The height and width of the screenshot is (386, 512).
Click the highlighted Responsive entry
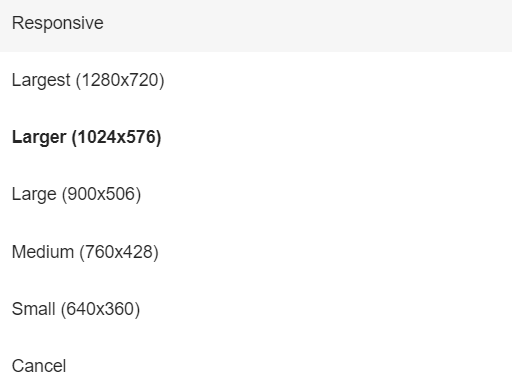pos(256,23)
